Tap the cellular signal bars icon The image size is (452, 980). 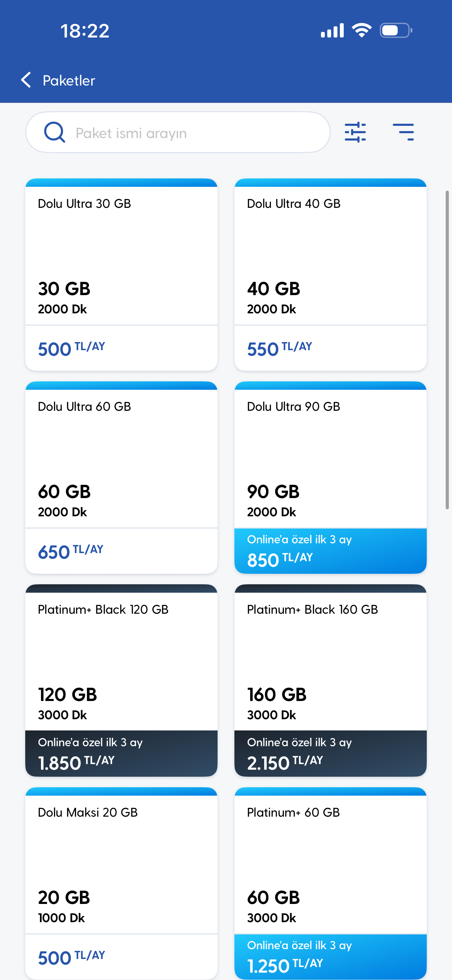pos(332,30)
